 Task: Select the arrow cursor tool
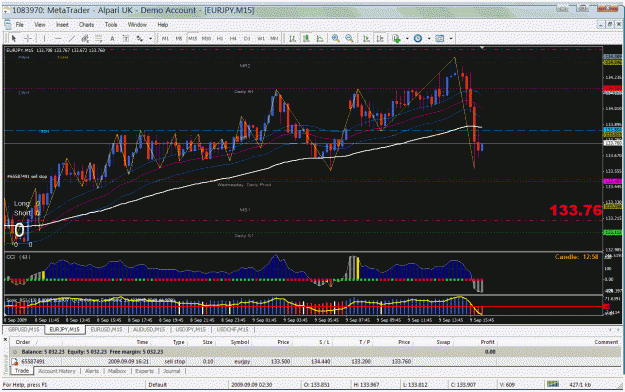coord(14,38)
